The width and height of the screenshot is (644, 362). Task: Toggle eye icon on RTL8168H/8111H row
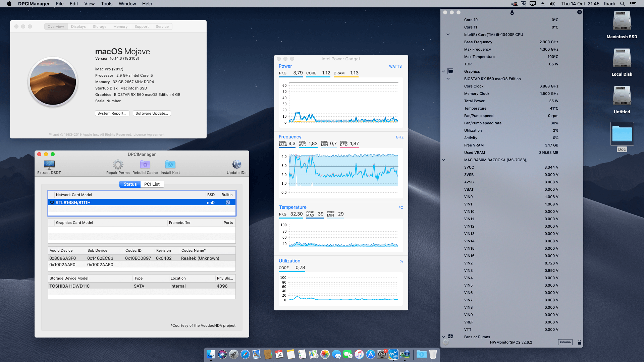point(52,202)
